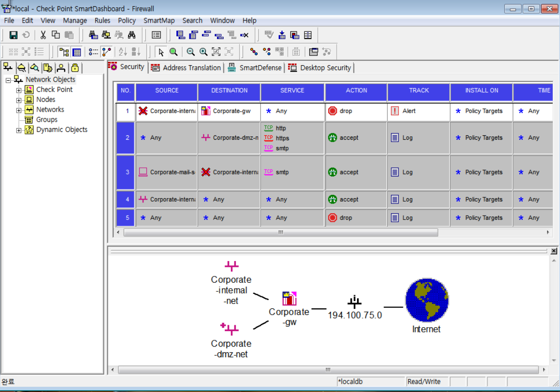Image resolution: width=560 pixels, height=392 pixels.
Task: Click the Corporate-gw gateway icon in SmartMap
Action: click(x=289, y=299)
